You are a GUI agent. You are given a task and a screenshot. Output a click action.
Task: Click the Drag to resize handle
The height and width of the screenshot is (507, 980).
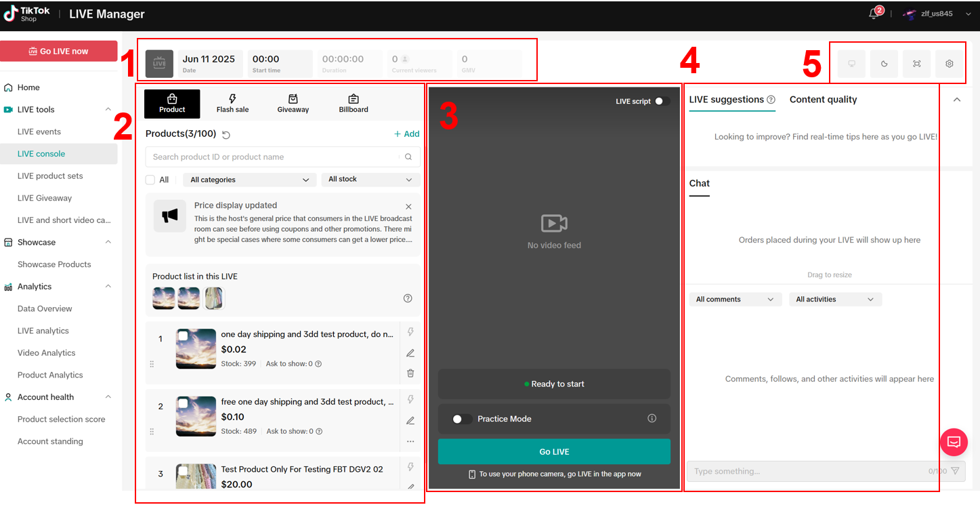click(x=829, y=275)
